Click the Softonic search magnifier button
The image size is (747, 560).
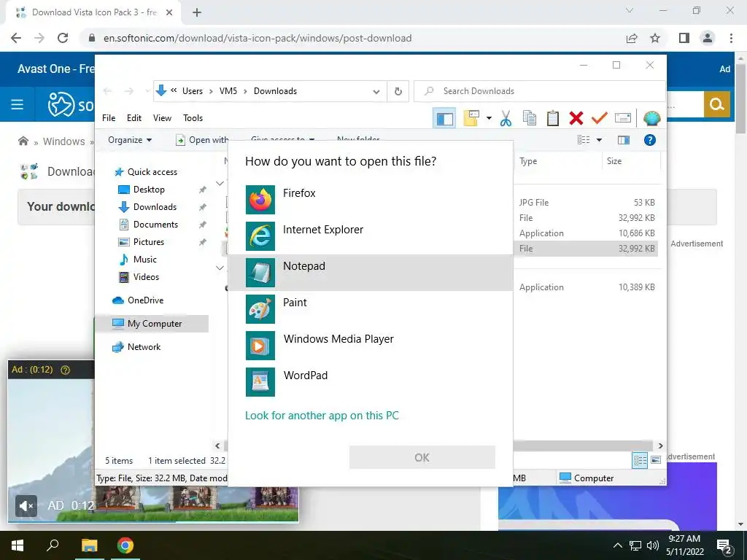click(717, 104)
